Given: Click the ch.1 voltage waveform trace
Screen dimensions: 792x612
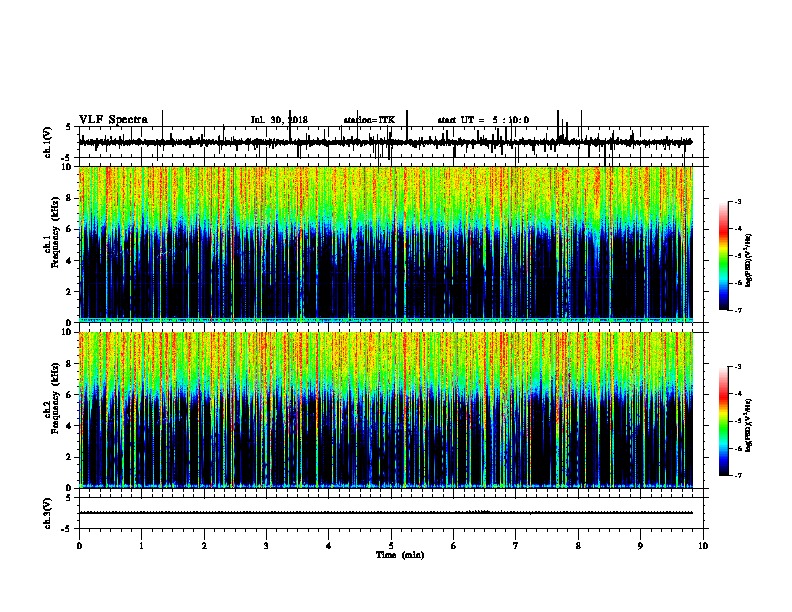Looking at the screenshot, I should coord(385,142).
